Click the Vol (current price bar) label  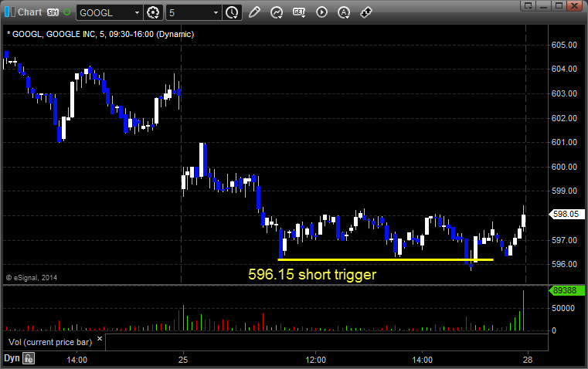click(50, 342)
